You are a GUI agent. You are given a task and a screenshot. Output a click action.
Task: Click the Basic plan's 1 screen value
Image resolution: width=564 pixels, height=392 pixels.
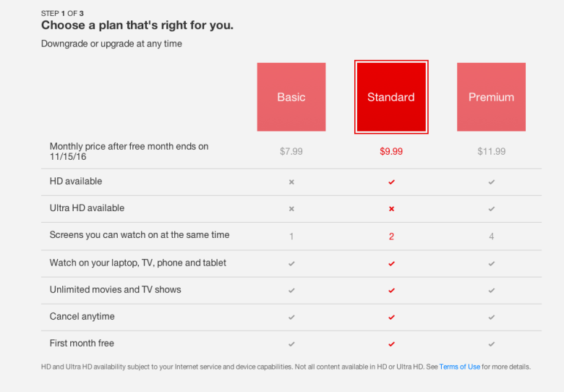tap(291, 237)
